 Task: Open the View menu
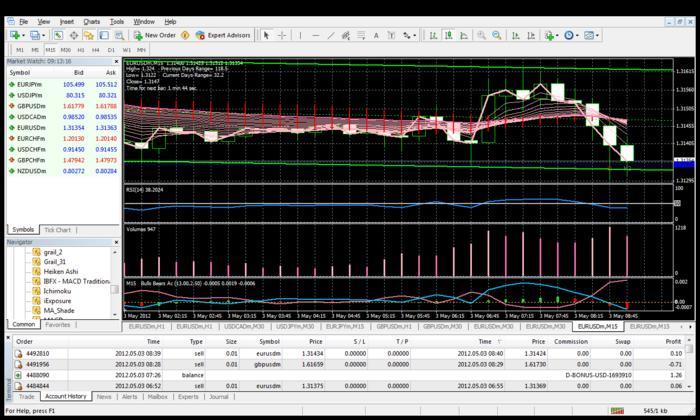tap(44, 21)
